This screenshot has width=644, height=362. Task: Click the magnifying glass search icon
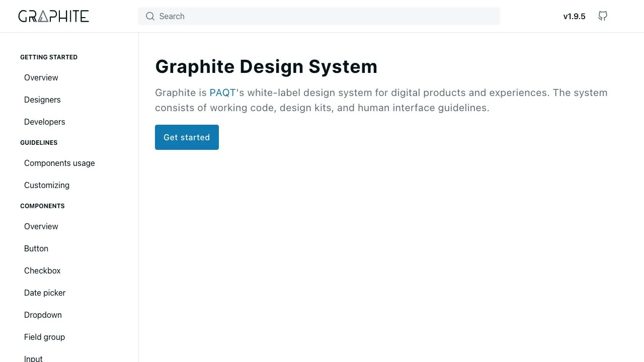(150, 16)
